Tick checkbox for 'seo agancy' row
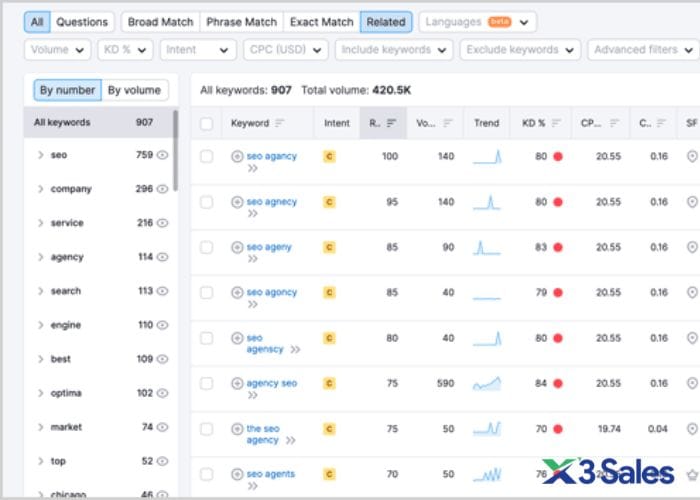This screenshot has height=500, width=700. 206,157
